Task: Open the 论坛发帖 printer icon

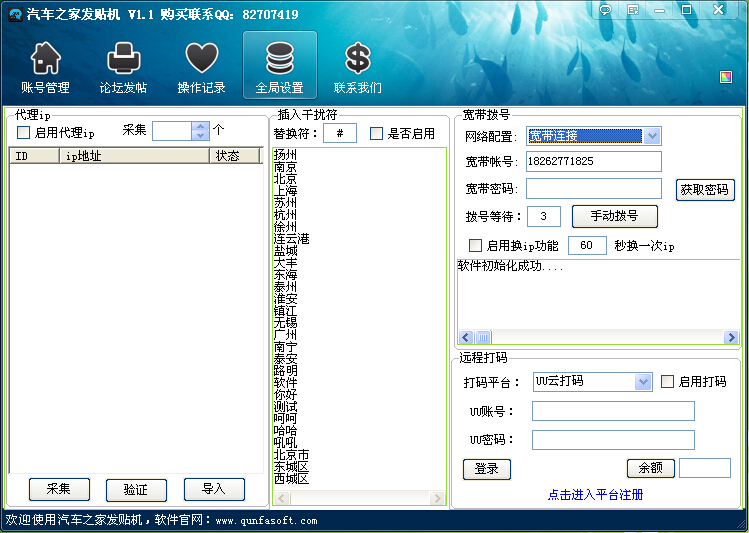Action: click(x=123, y=58)
